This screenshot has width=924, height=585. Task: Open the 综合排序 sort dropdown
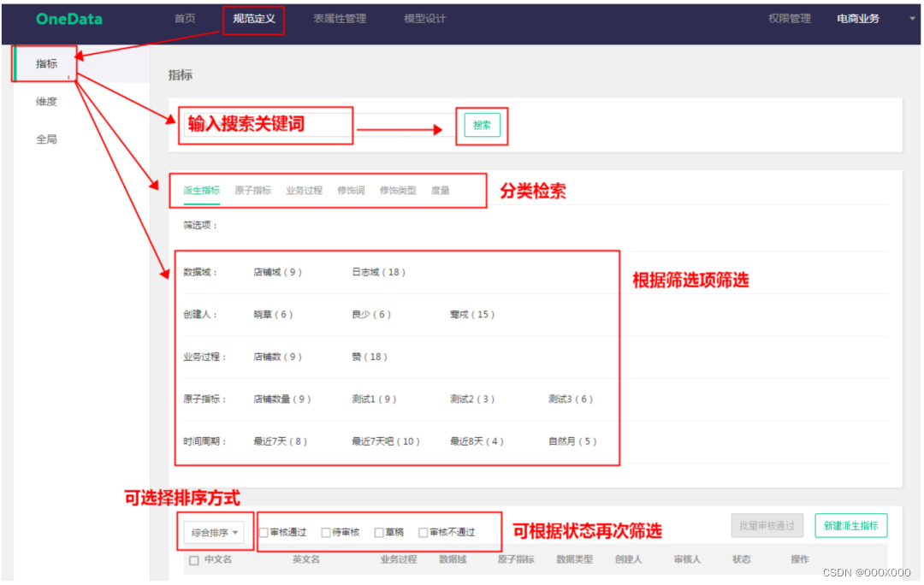tap(215, 533)
